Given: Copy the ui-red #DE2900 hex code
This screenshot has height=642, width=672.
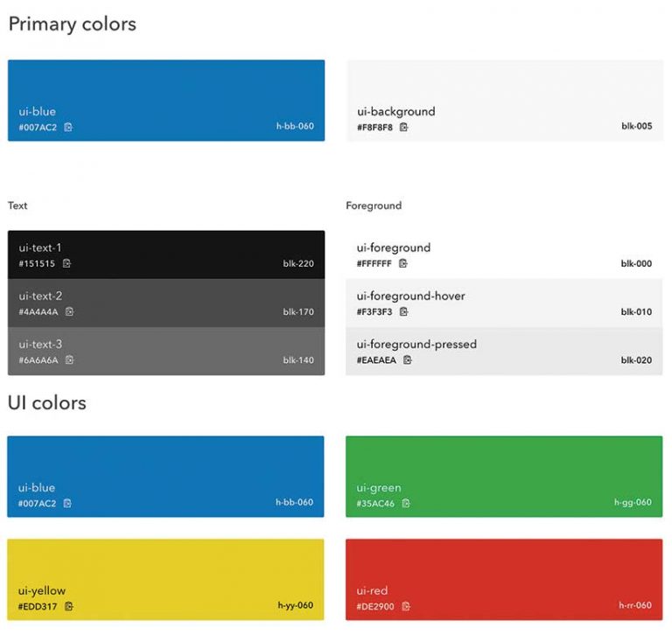Looking at the screenshot, I should coord(407,606).
